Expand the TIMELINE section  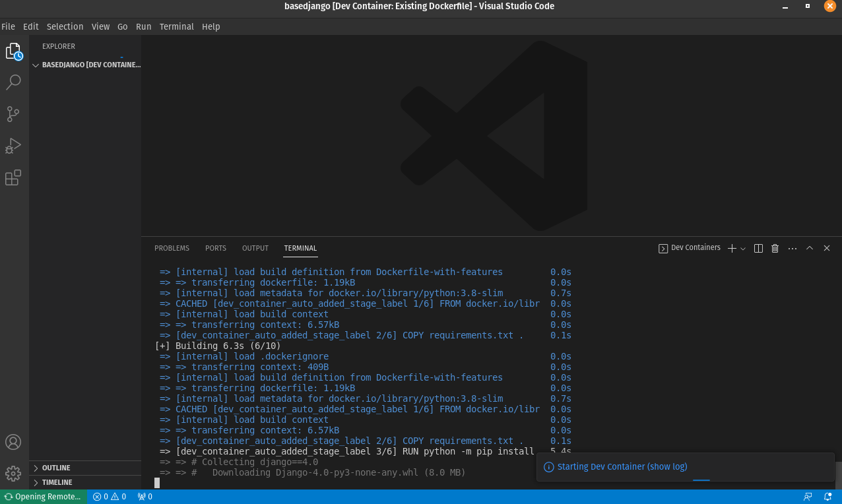pos(85,482)
